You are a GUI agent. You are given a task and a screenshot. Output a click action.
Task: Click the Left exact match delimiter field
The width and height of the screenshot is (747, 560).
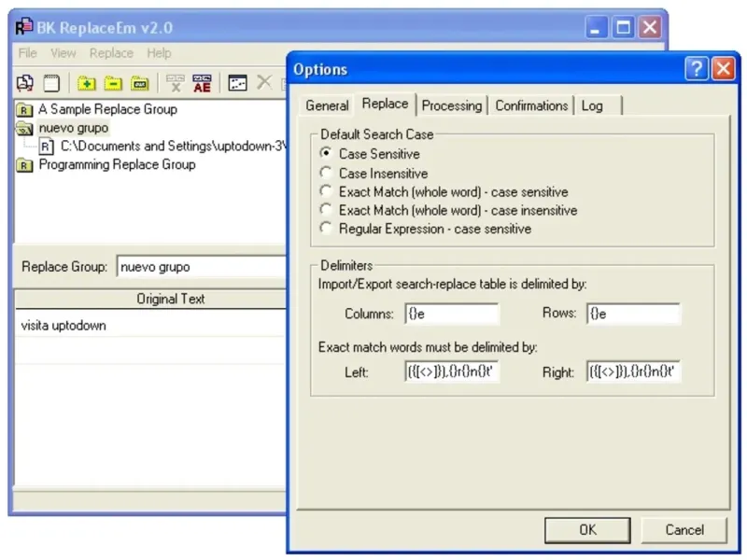452,371
